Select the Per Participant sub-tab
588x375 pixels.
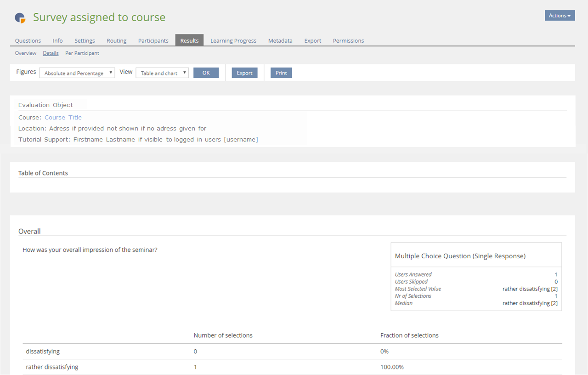tap(82, 53)
